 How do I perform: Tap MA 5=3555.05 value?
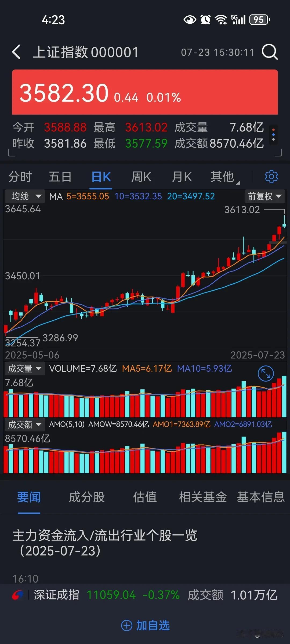pyautogui.click(x=88, y=196)
